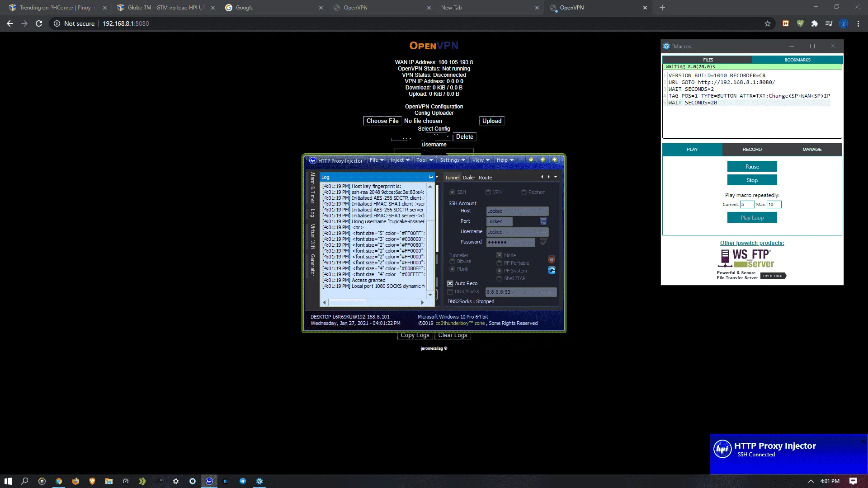This screenshot has width=868, height=488.
Task: Open Firefox from the taskbar
Action: tap(75, 481)
